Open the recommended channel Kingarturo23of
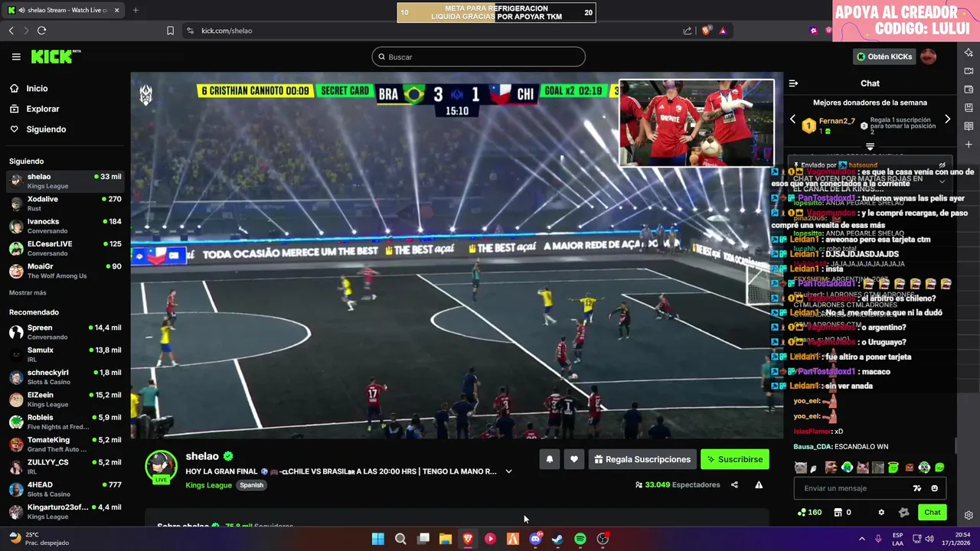980x551 pixels. click(x=65, y=511)
